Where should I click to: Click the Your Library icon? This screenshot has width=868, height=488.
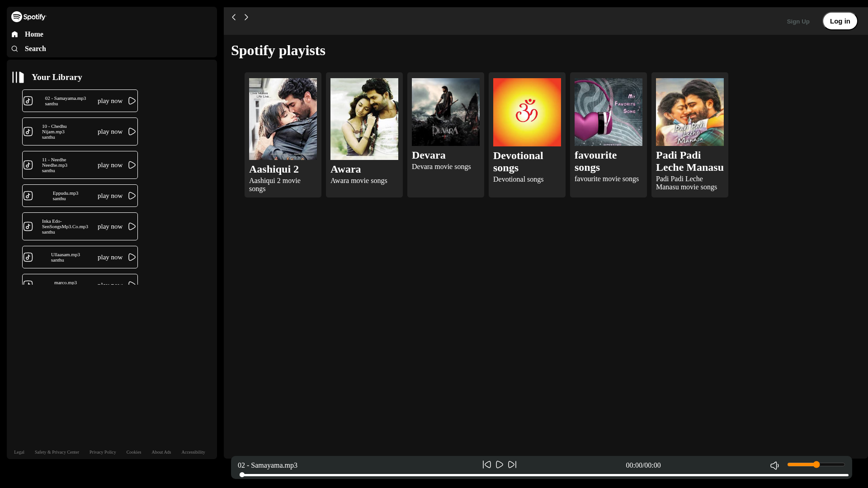point(18,77)
